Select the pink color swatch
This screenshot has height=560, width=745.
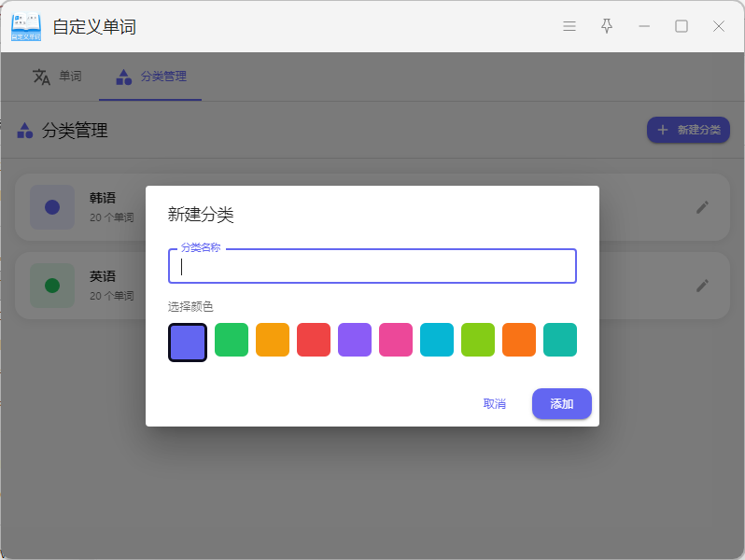396,340
